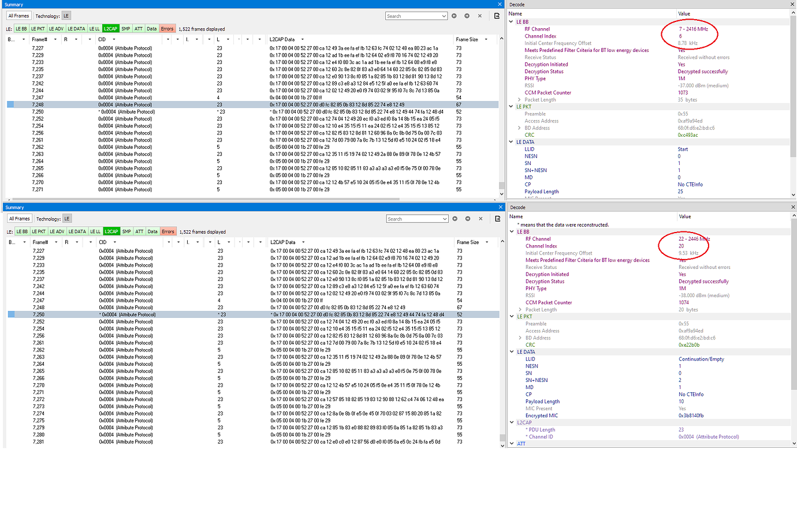Click the All Frames tab in bottom Summary
This screenshot has width=797, height=532.
pyautogui.click(x=19, y=218)
